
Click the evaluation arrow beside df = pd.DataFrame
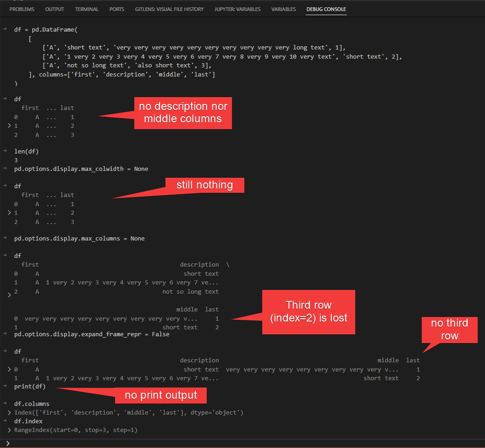tap(5, 29)
